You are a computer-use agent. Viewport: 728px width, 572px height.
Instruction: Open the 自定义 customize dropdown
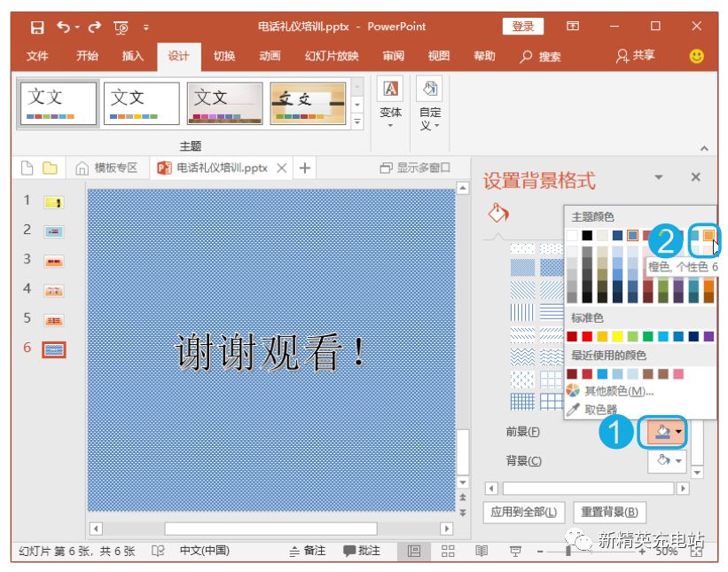pyautogui.click(x=430, y=105)
